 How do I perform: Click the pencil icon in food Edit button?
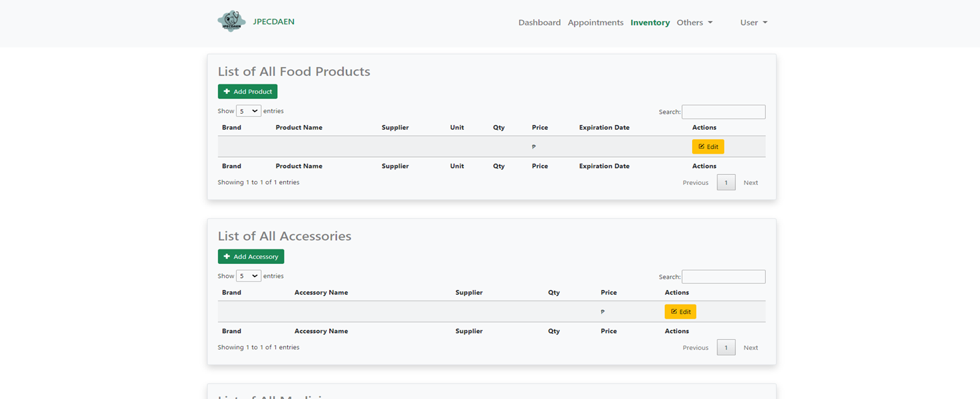tap(701, 147)
